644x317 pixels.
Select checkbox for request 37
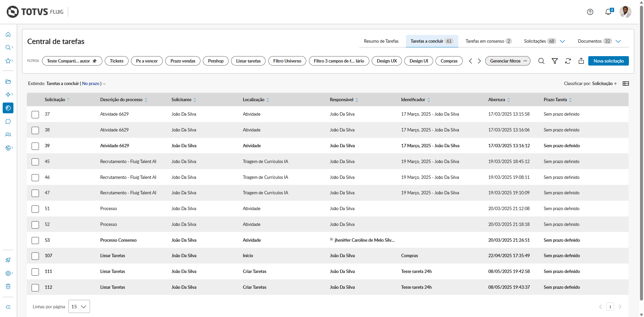(35, 114)
